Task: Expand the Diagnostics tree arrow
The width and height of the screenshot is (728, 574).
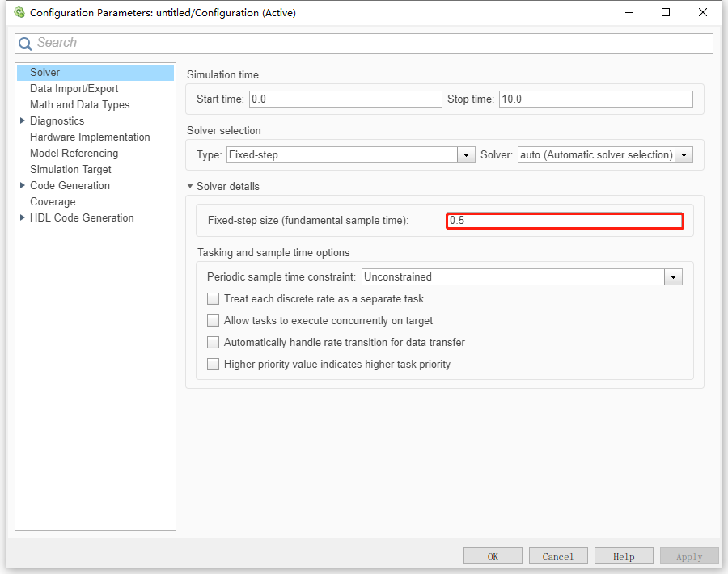Action: point(23,120)
